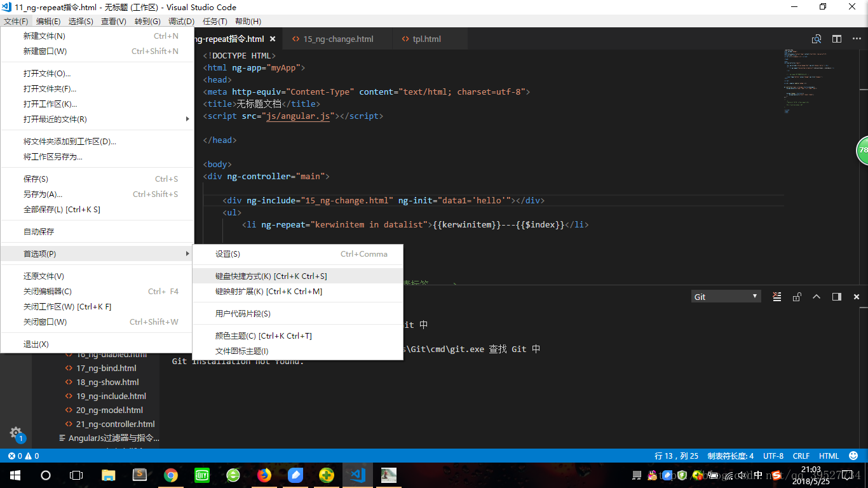Screen dimensions: 868x488
Task: Choose 新建窗口(W) menu entry
Action: click(97, 51)
